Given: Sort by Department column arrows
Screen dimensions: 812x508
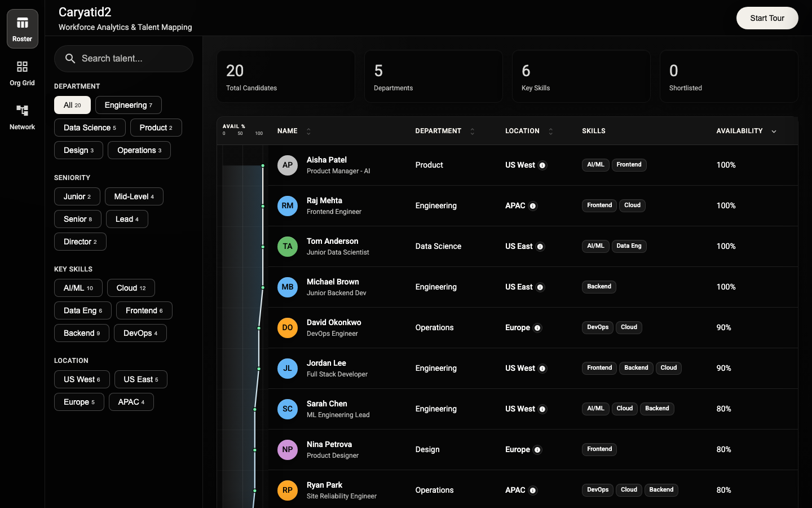Looking at the screenshot, I should [473, 132].
